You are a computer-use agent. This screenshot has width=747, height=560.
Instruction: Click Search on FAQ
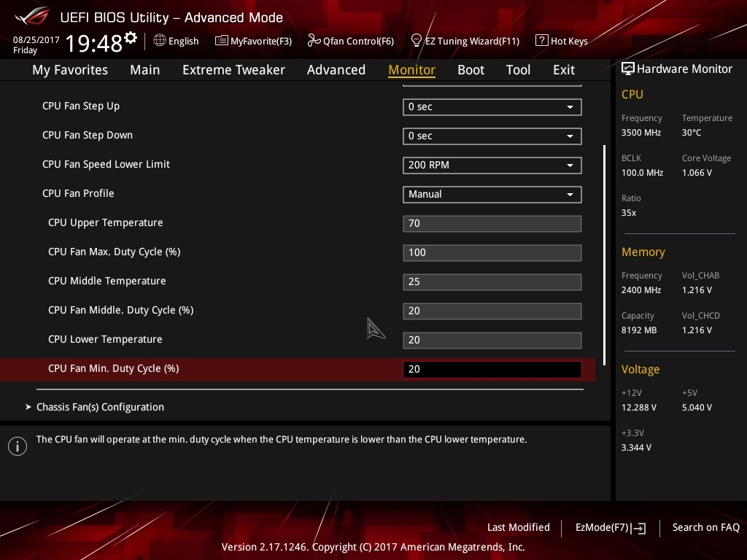(705, 527)
